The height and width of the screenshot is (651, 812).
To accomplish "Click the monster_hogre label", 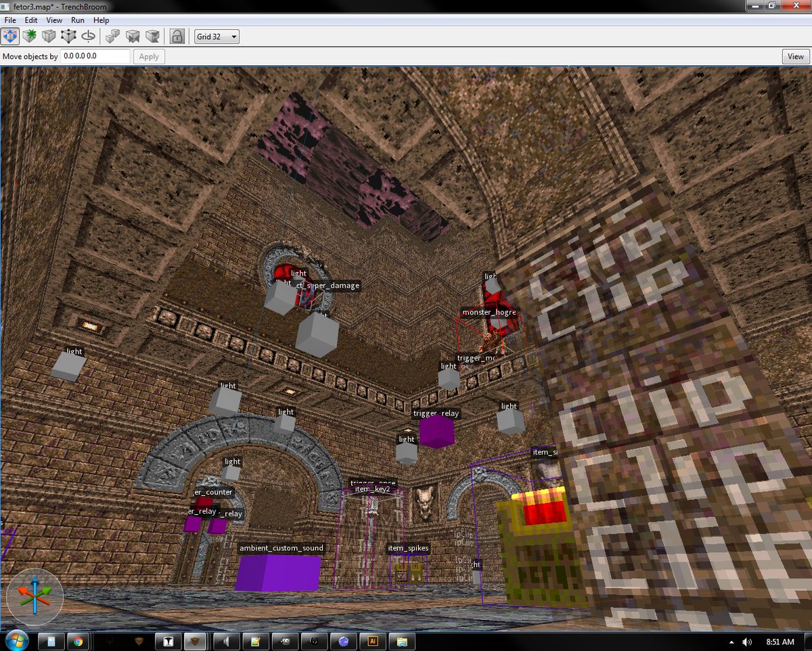I will 489,313.
